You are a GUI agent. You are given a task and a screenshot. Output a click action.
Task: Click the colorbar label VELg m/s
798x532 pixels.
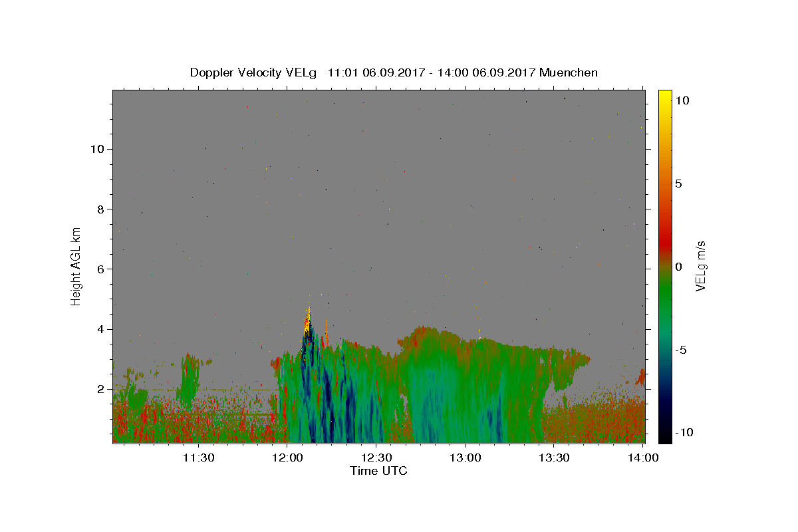pos(701,266)
